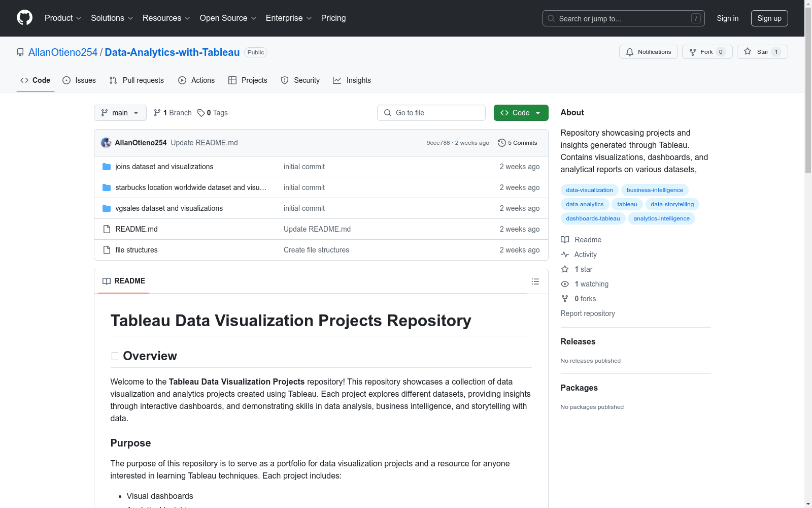The width and height of the screenshot is (812, 508).
Task: Switch to the Issues tab
Action: click(79, 80)
